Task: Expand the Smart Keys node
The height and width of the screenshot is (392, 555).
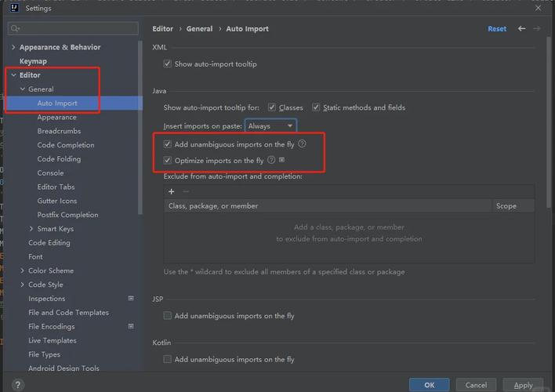Action: (31, 229)
